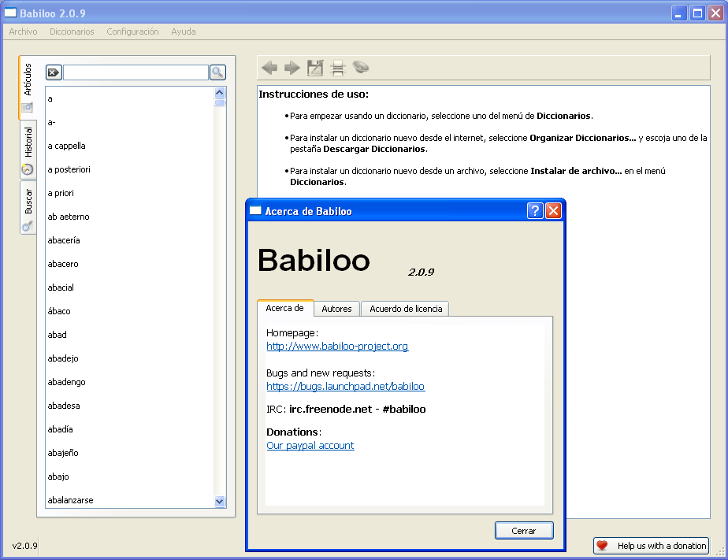Open the Diccionarios menu
The image size is (728, 560).
[x=72, y=32]
